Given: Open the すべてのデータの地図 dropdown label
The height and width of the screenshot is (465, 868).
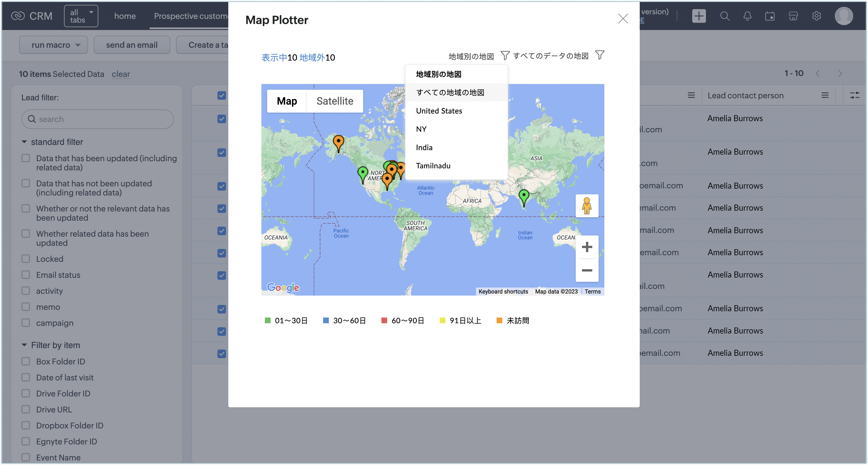Looking at the screenshot, I should pos(551,56).
